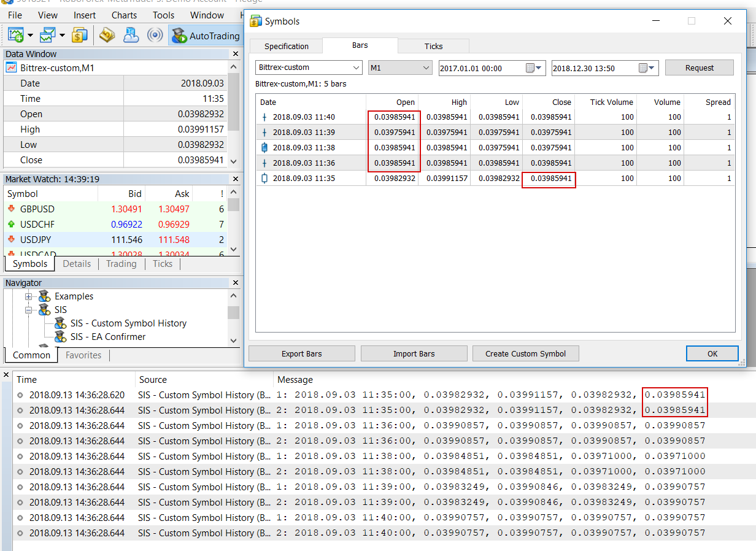The height and width of the screenshot is (551, 756).
Task: Collapse the SIS node in Navigator
Action: point(28,310)
